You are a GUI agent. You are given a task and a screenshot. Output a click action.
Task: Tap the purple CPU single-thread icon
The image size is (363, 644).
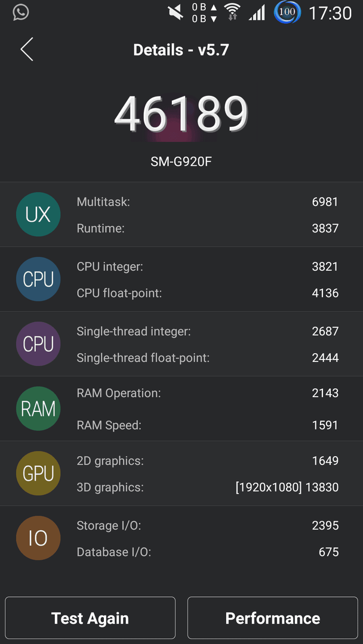click(38, 344)
